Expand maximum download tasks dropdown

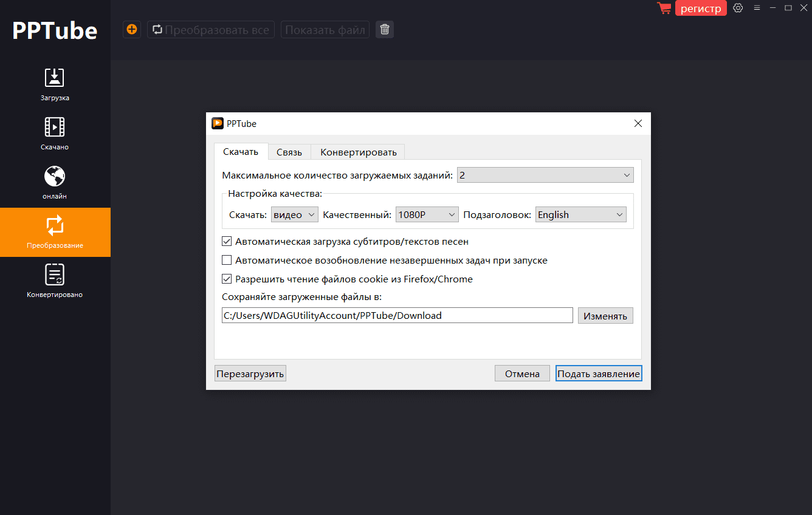pyautogui.click(x=545, y=176)
